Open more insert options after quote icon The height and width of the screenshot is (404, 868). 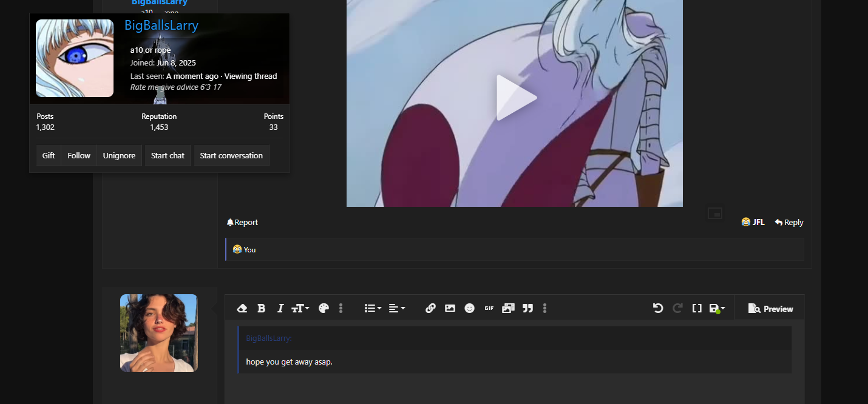coord(544,308)
